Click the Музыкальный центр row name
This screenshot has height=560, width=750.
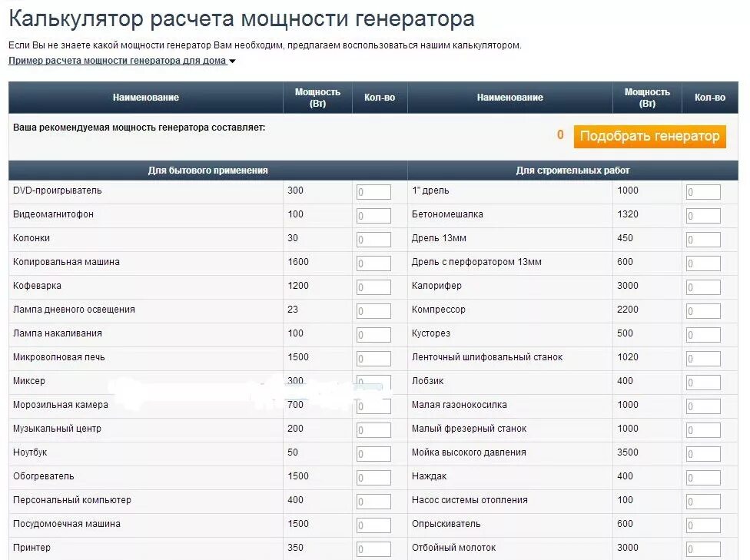tap(58, 429)
